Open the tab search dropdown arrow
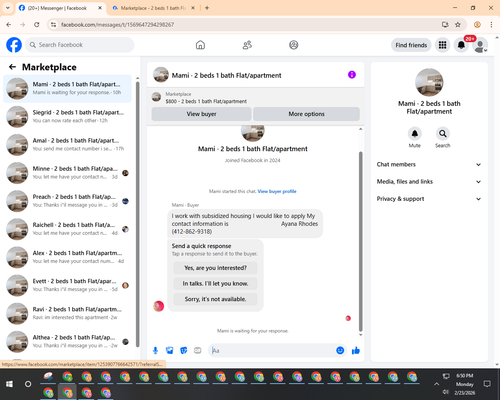 [x=8, y=8]
